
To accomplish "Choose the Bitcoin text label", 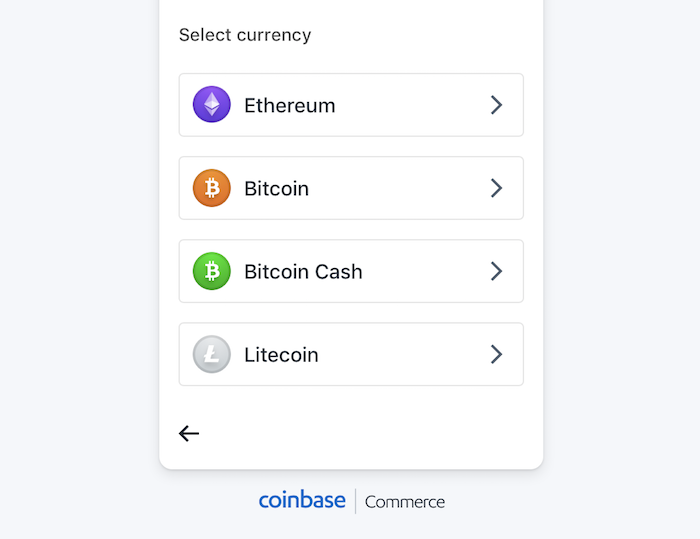I will (276, 188).
